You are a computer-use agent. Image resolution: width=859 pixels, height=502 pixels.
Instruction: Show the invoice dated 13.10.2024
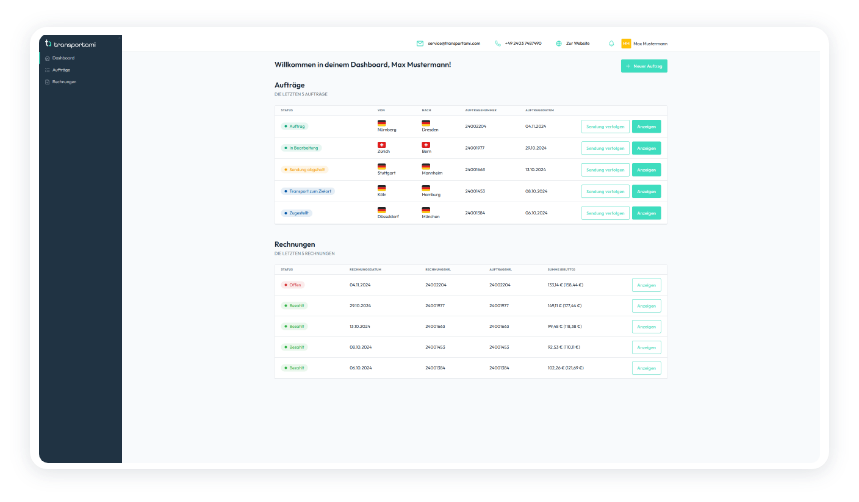tap(646, 327)
